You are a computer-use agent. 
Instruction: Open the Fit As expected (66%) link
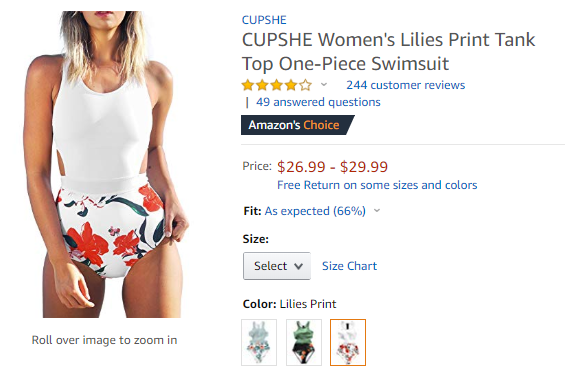[315, 211]
